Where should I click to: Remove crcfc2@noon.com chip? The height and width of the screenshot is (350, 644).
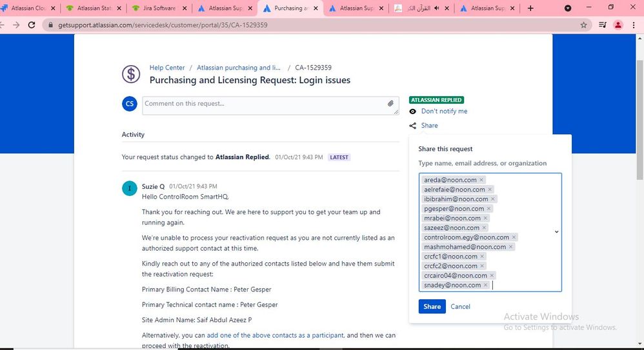pyautogui.click(x=482, y=266)
